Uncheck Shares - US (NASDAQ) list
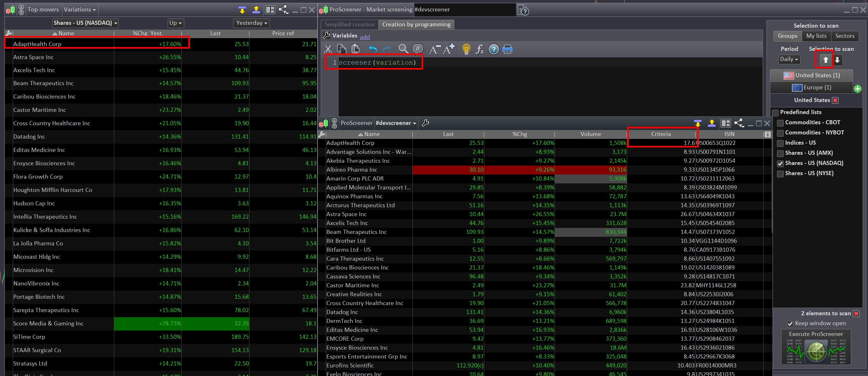868x376 pixels. [780, 164]
